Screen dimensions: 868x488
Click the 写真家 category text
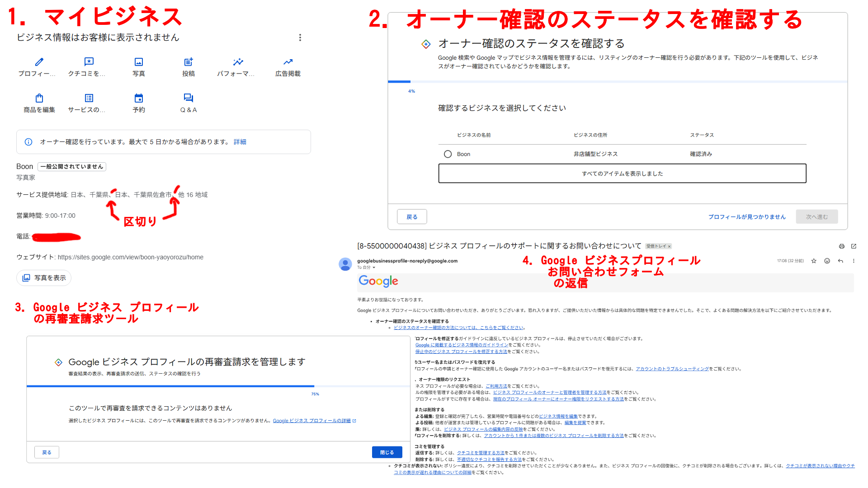(x=26, y=178)
